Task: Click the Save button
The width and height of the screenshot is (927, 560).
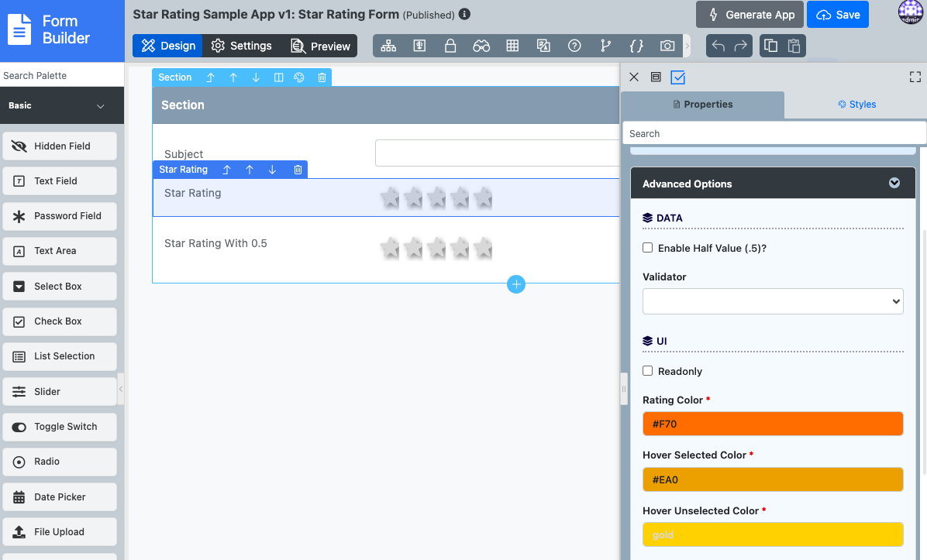Action: (838, 15)
